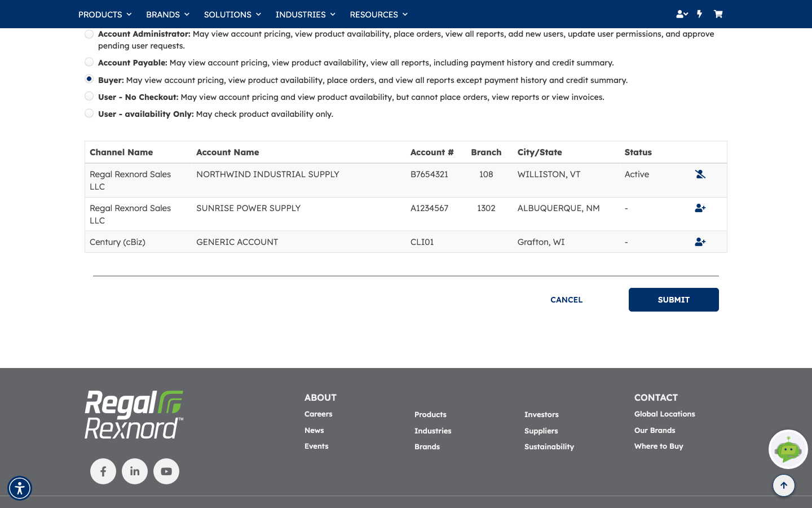This screenshot has height=508, width=812.
Task: Open the chatbot assistant icon
Action: [x=788, y=449]
